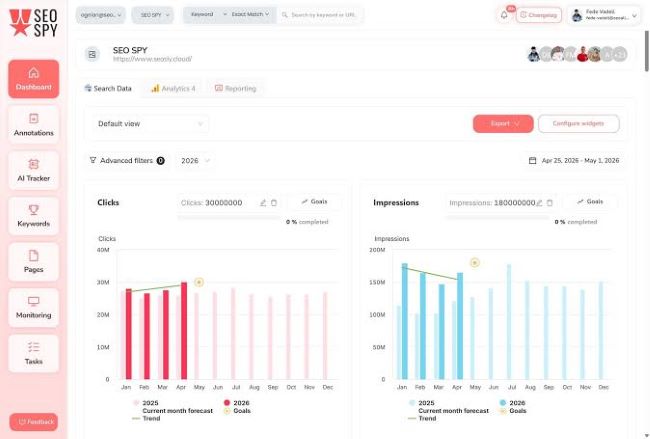Open the Pages section

pyautogui.click(x=34, y=262)
